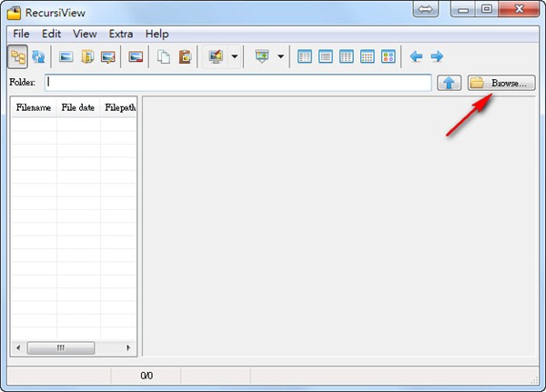Viewport: 546px width, 392px height.
Task: Open the Edit menu
Action: pos(51,34)
